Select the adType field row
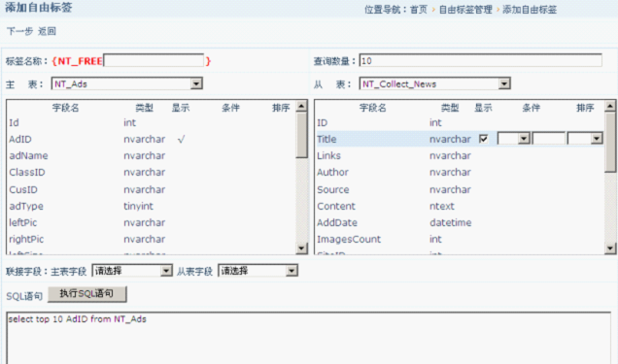618x364 pixels. click(152, 206)
